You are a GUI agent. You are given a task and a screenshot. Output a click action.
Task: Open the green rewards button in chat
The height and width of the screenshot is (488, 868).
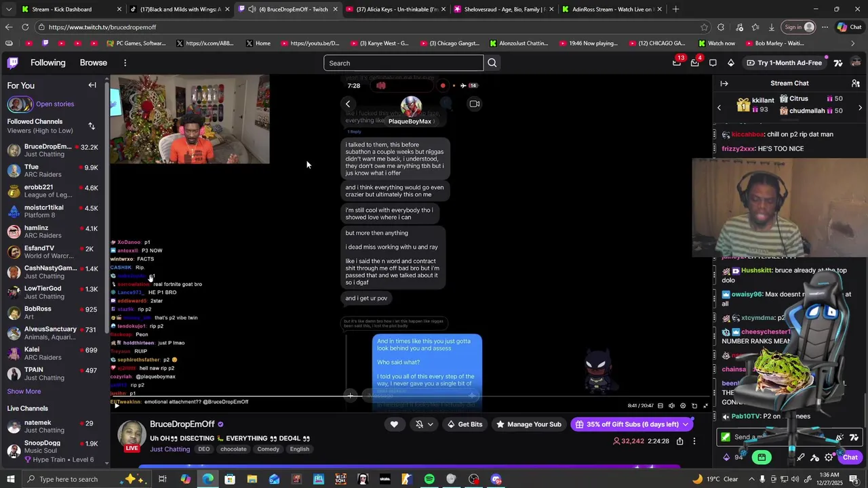click(x=762, y=457)
